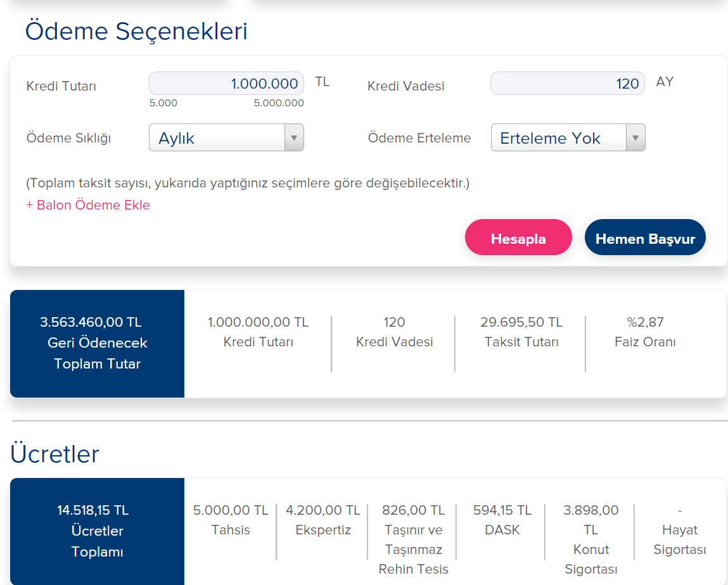
Task: Expand the Ödeme Erteleme dropdown showing Erteleme Yok
Action: [x=568, y=138]
